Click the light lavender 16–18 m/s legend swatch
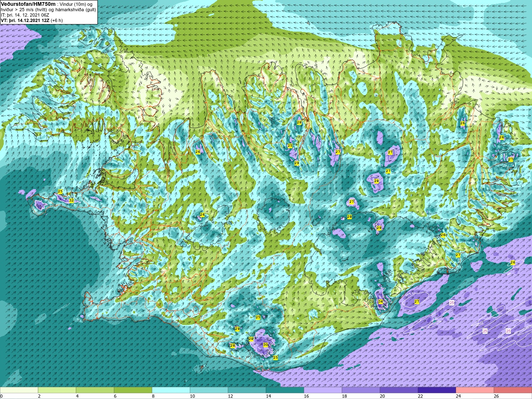This screenshot has height=399, width=532. click(323, 390)
